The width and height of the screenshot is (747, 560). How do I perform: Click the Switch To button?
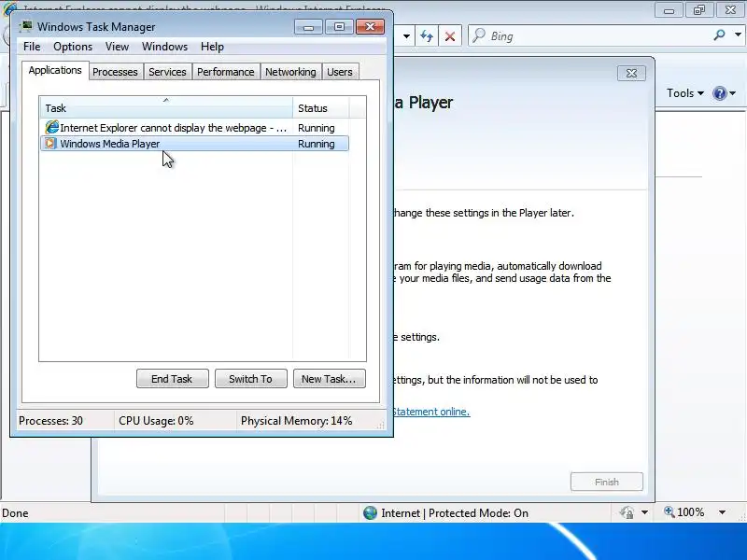tap(250, 379)
